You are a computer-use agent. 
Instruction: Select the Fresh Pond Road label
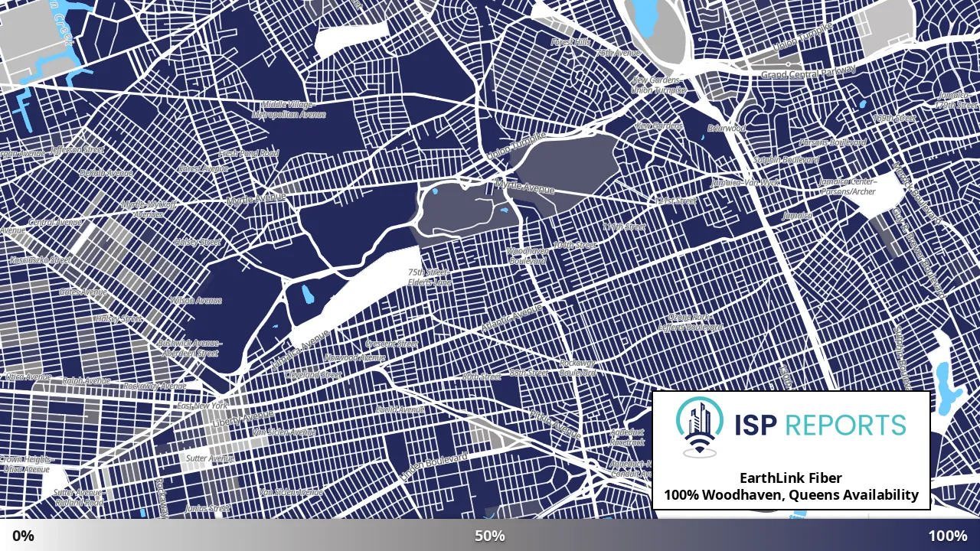click(x=248, y=153)
